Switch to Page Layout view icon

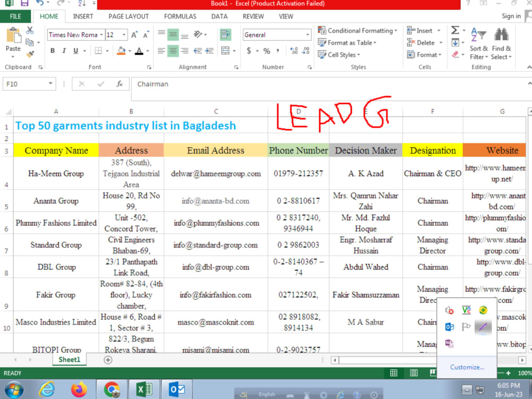pos(413,373)
